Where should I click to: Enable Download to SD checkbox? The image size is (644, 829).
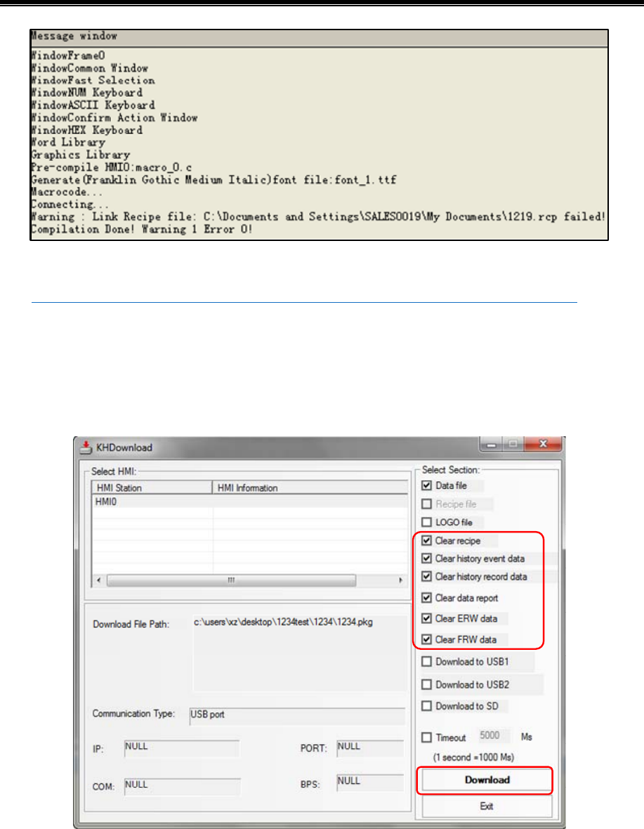click(427, 706)
